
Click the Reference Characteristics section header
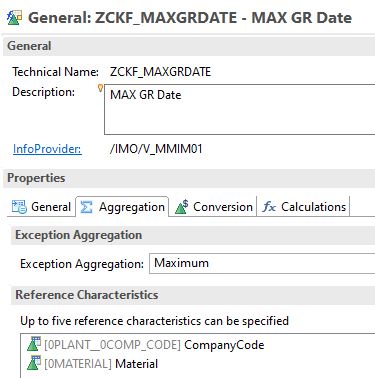click(193, 295)
